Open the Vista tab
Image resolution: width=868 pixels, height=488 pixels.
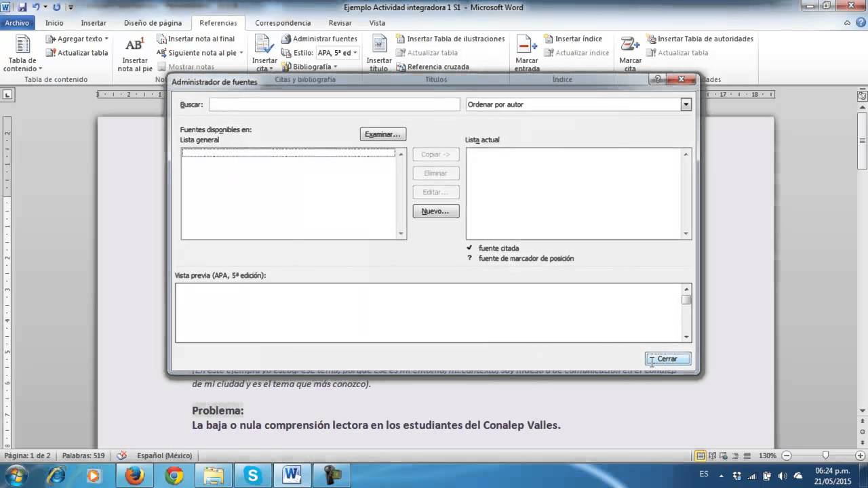click(x=377, y=23)
